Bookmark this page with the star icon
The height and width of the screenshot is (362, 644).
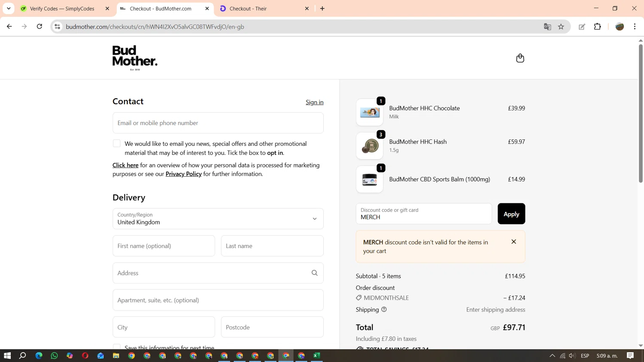(x=561, y=27)
